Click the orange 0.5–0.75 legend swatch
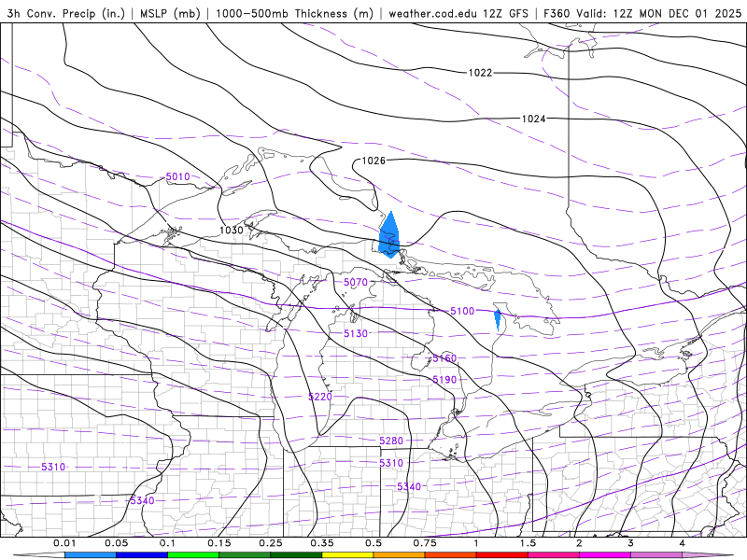Image resolution: width=747 pixels, height=560 pixels. point(400,555)
